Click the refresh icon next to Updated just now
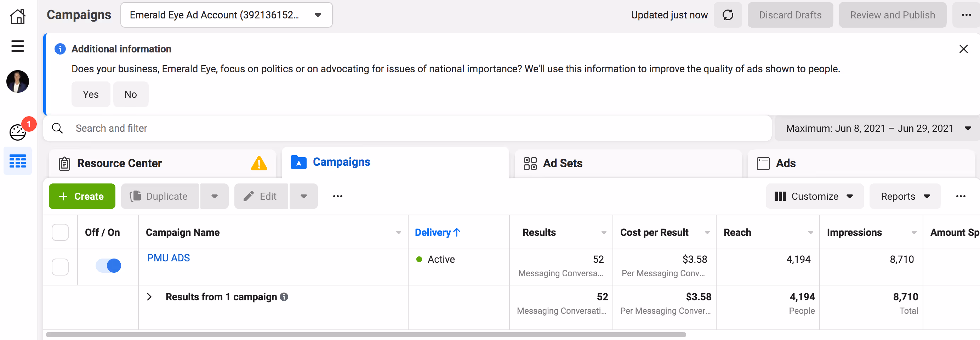 coord(728,15)
